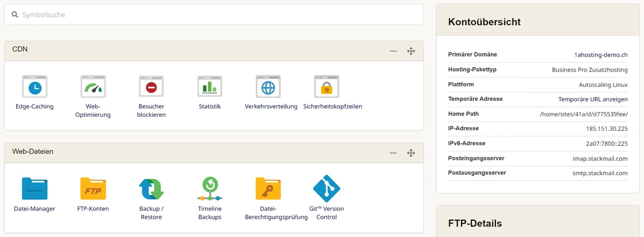Click the Home Path label
Screen dimensions: 644x237
point(464,114)
